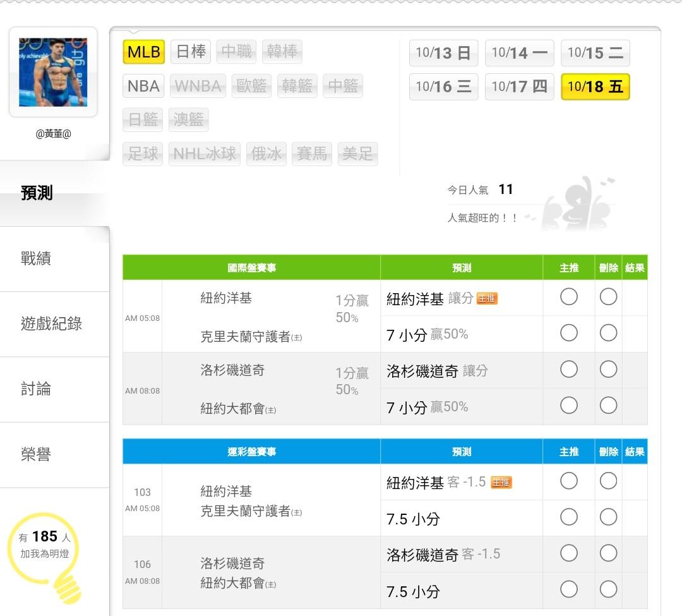Select 主推 radio for 紐約洋基 讓分 row
The image size is (682, 616).
click(568, 297)
